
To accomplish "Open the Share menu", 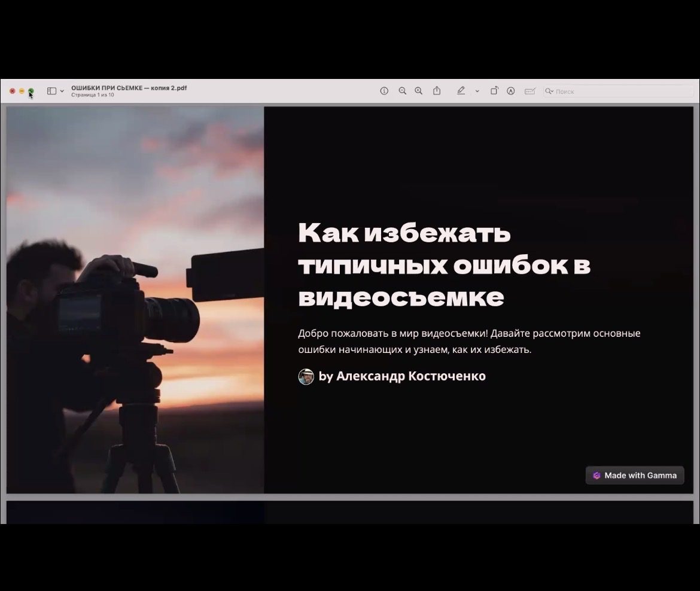I will tap(437, 91).
